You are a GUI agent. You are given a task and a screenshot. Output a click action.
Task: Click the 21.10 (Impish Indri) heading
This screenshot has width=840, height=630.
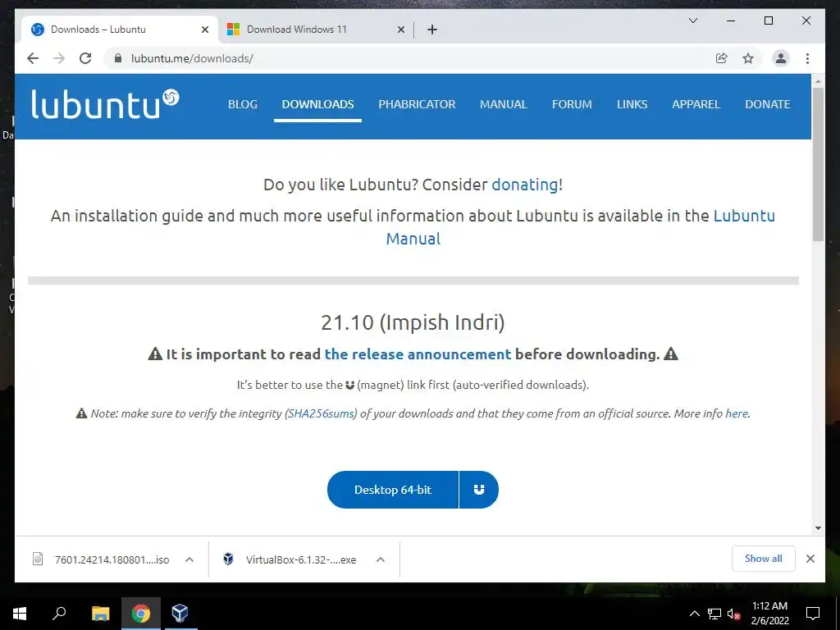pyautogui.click(x=413, y=322)
